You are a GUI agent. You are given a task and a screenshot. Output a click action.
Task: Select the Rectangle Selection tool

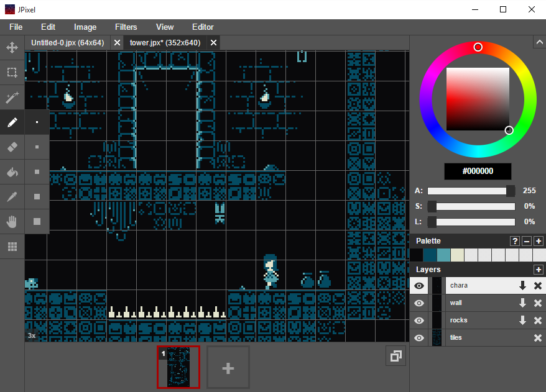(12, 72)
